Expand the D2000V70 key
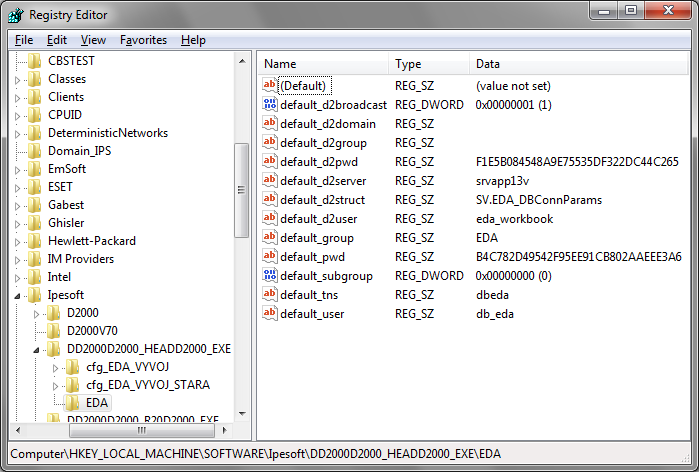The height and width of the screenshot is (472, 699). (x=38, y=332)
